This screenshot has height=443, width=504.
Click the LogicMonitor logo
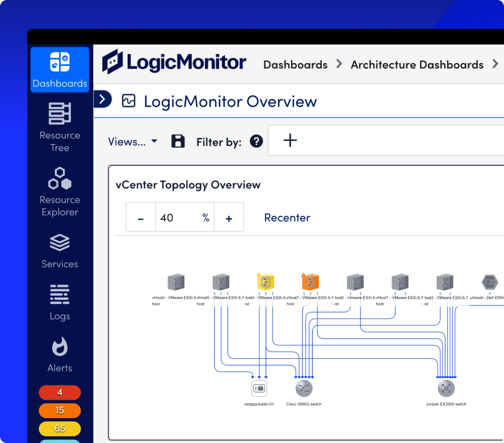tap(174, 62)
